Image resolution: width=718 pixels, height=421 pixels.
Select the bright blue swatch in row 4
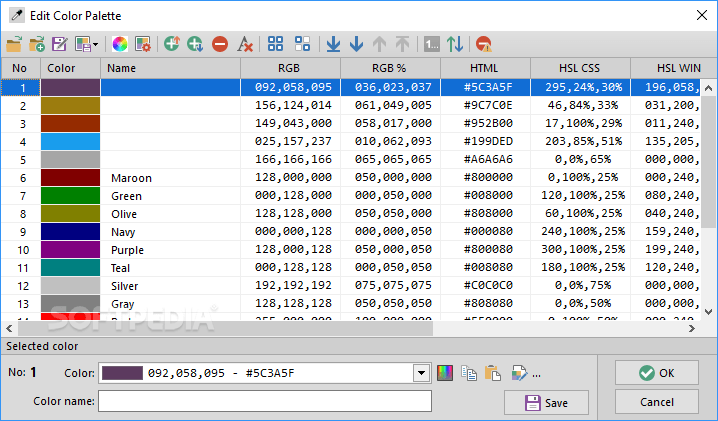point(71,142)
